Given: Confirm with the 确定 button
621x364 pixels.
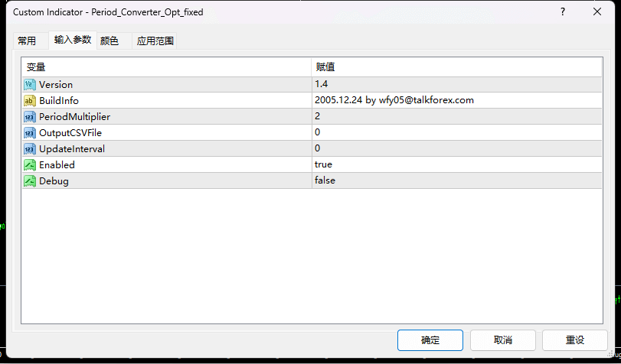Looking at the screenshot, I should (430, 340).
